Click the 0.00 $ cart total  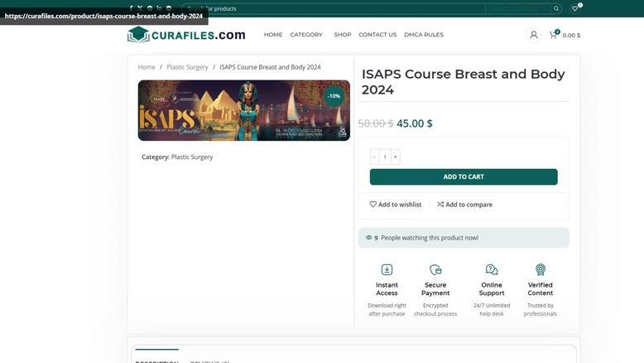[571, 36]
